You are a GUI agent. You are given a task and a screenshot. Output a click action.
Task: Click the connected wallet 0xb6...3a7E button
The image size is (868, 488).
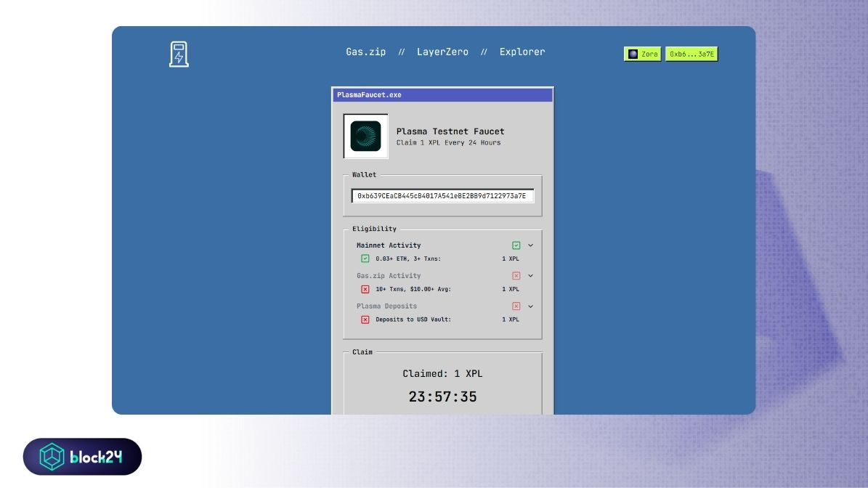point(691,54)
